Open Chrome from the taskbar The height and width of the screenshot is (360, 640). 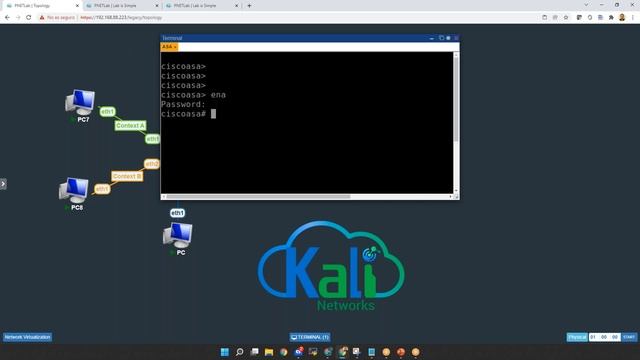[x=283, y=352]
